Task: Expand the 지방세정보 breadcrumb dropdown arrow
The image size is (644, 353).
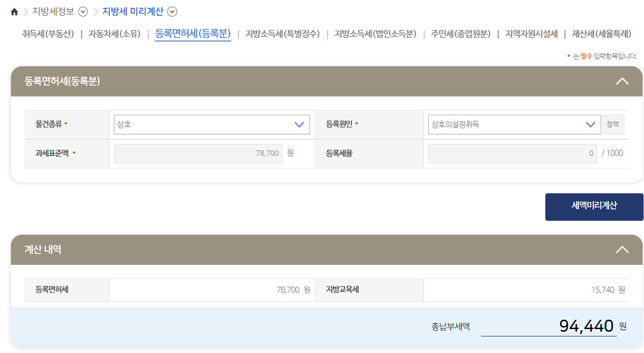Action: [83, 12]
